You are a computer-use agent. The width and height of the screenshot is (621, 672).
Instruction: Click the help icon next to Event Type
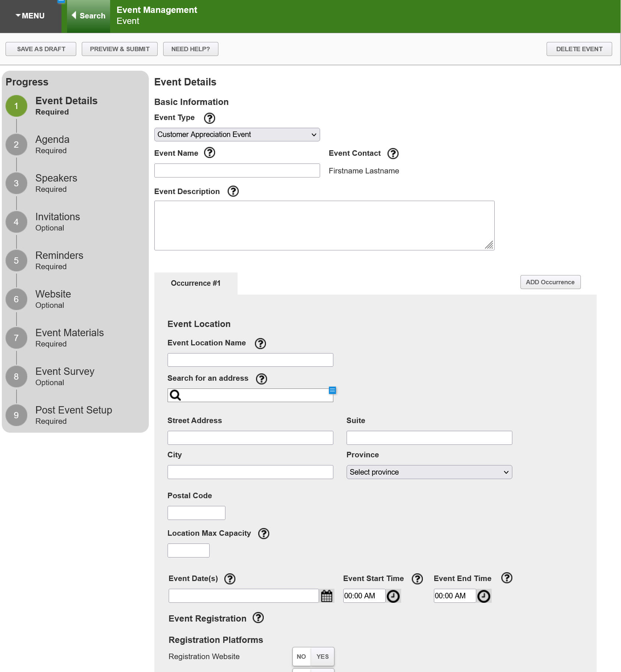209,118
